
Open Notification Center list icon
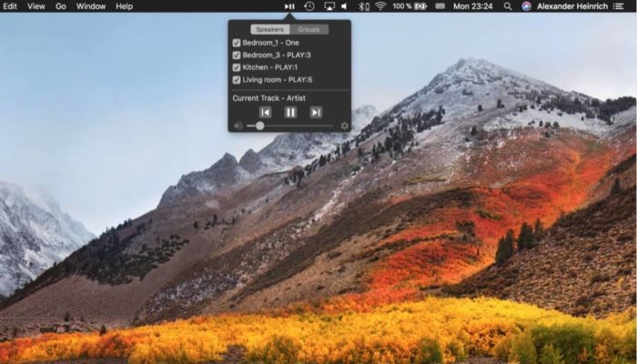618,6
